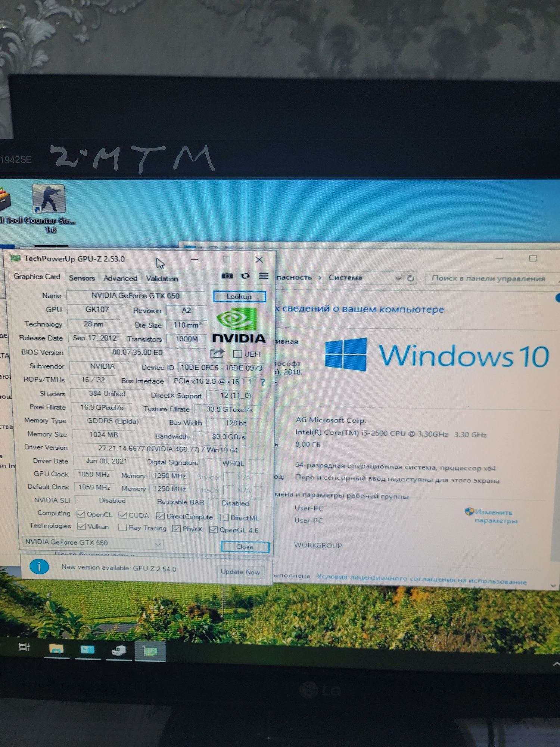Click the GPU Clock value 1059 MHz

tap(94, 474)
